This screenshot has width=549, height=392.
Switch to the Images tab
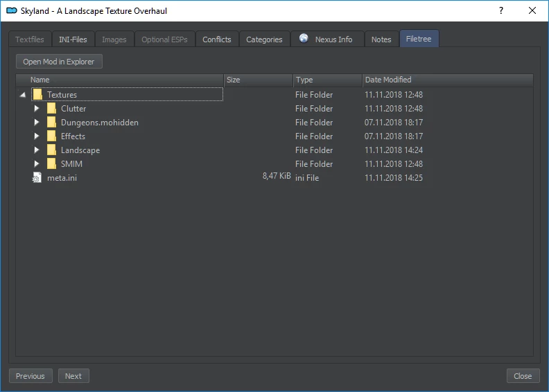tap(114, 39)
